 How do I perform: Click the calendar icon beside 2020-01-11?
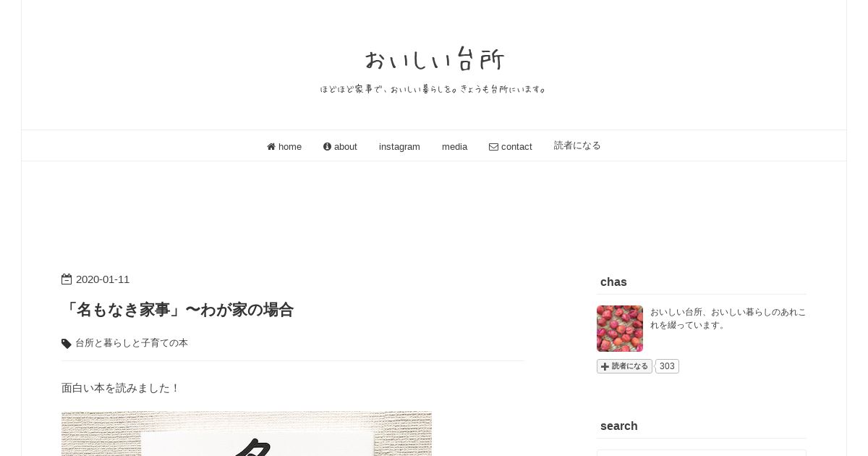[x=67, y=279]
